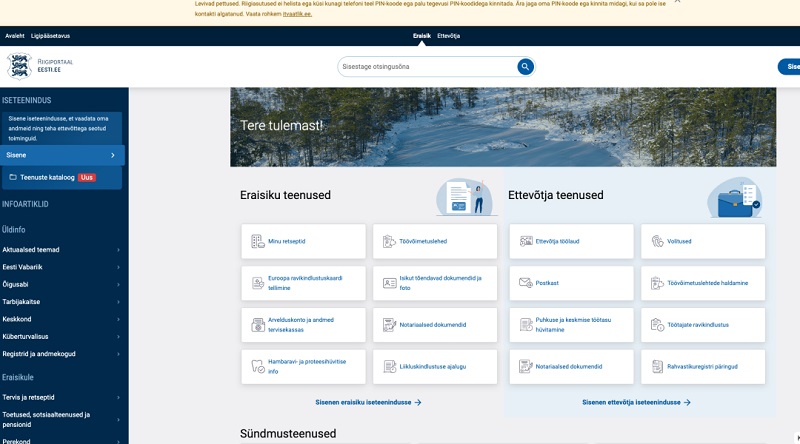Screen dimensions: 800x444
Task: Expand Küberturvalisus sidebar item
Action: coord(118,337)
